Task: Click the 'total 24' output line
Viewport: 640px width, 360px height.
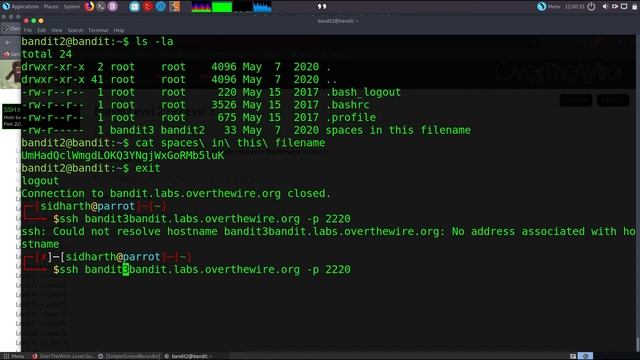Action: 47,54
